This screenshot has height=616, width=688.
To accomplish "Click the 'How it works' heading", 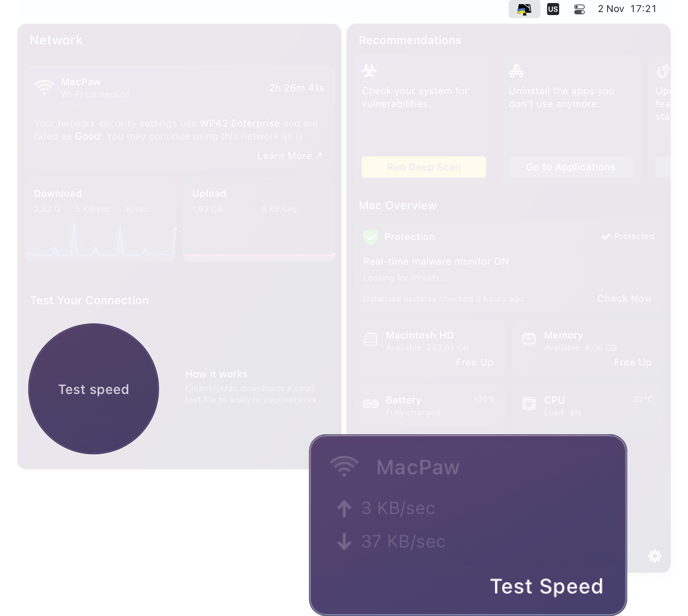I will pos(217,374).
